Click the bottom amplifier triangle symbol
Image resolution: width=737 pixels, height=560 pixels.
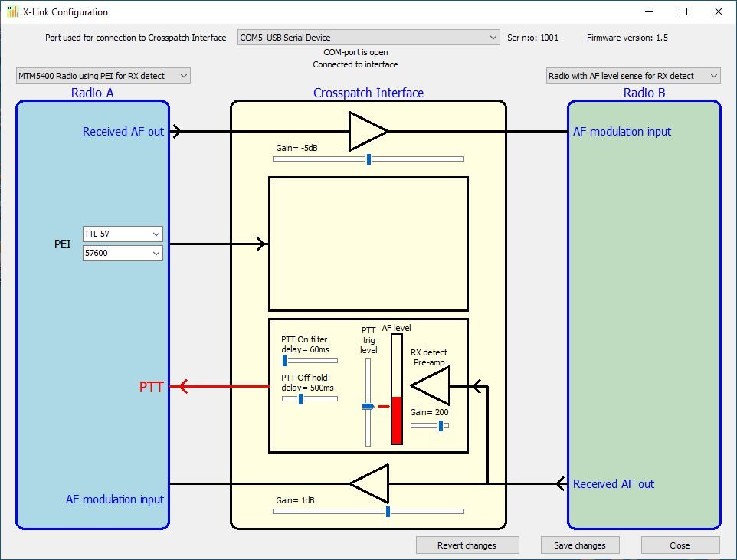(x=371, y=483)
